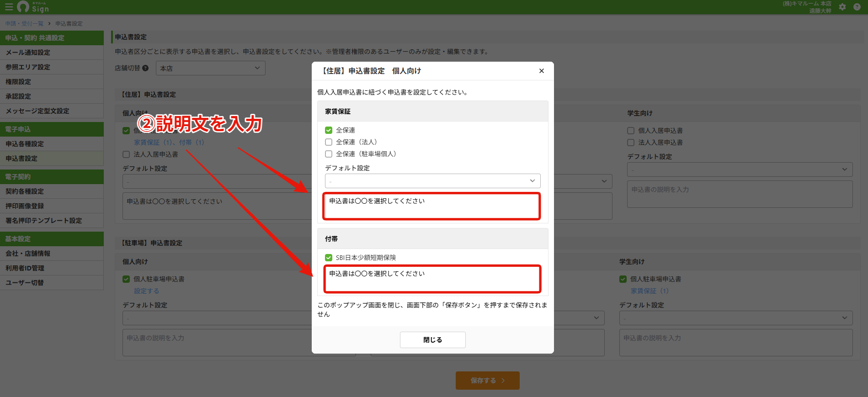Click 家賃保証（1） link under 駐車場 学生向け
The width and height of the screenshot is (868, 397).
[650, 291]
